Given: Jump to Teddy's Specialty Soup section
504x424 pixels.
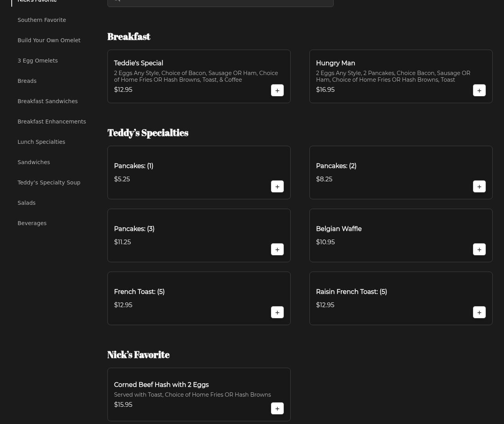Looking at the screenshot, I should [x=49, y=182].
